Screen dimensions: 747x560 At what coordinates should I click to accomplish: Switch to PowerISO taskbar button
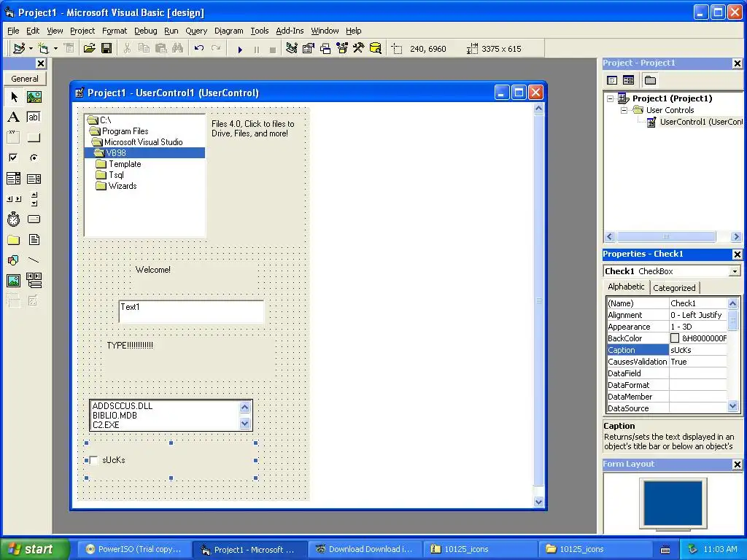pyautogui.click(x=134, y=549)
